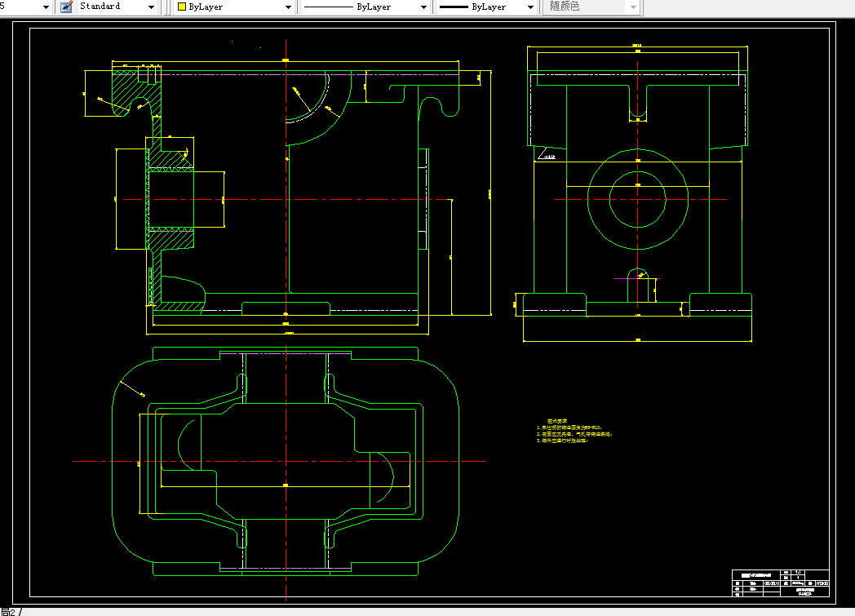Select the large green bearing circle in side view
This screenshot has width=855, height=616.
(x=637, y=200)
